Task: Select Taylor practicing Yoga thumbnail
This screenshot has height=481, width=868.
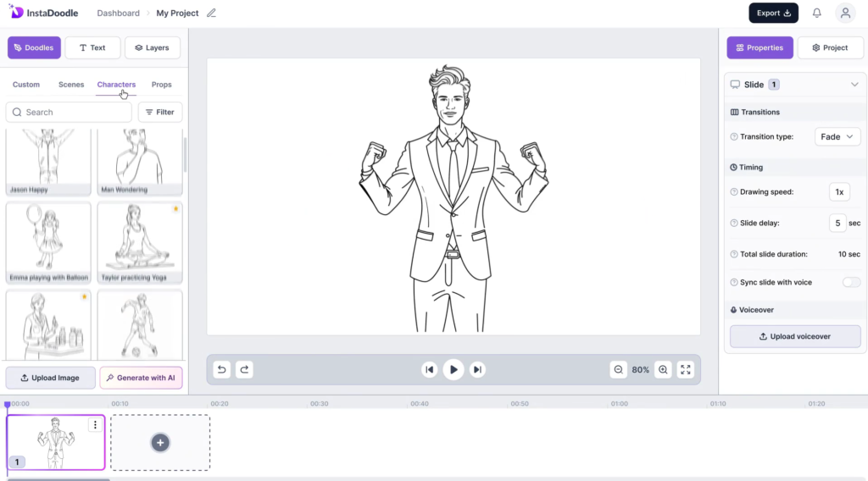Action: (x=140, y=243)
